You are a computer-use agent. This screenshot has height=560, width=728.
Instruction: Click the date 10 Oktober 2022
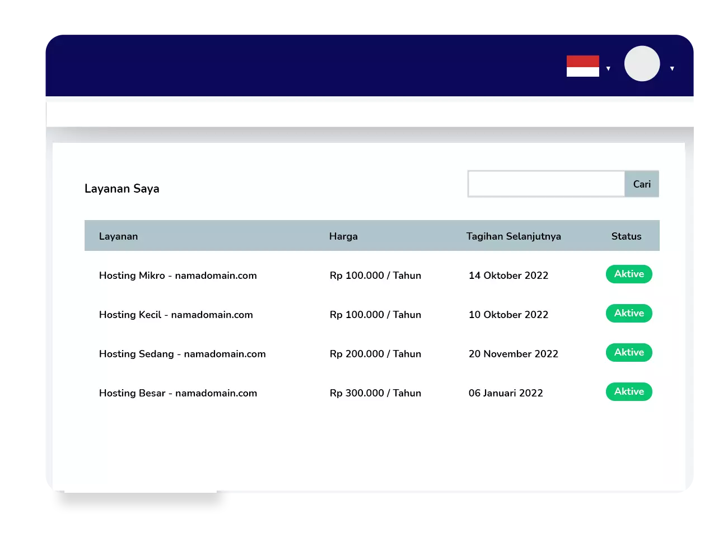click(508, 315)
